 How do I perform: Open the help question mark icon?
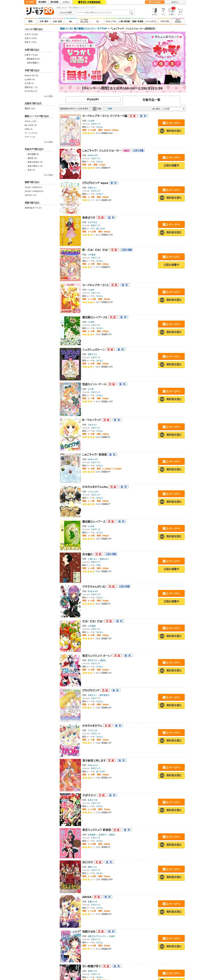(163, 11)
